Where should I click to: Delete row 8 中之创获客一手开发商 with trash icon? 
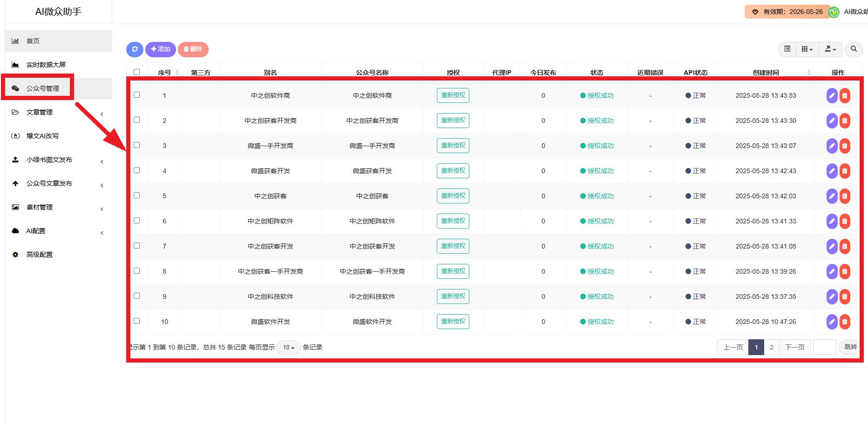pos(845,271)
